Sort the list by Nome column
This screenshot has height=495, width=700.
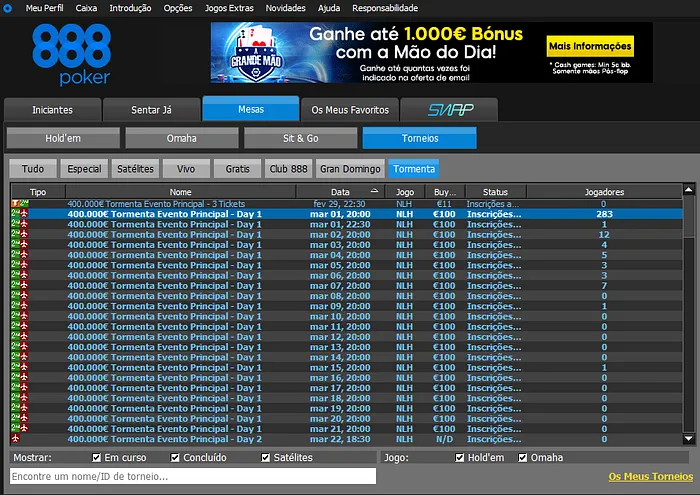click(180, 192)
